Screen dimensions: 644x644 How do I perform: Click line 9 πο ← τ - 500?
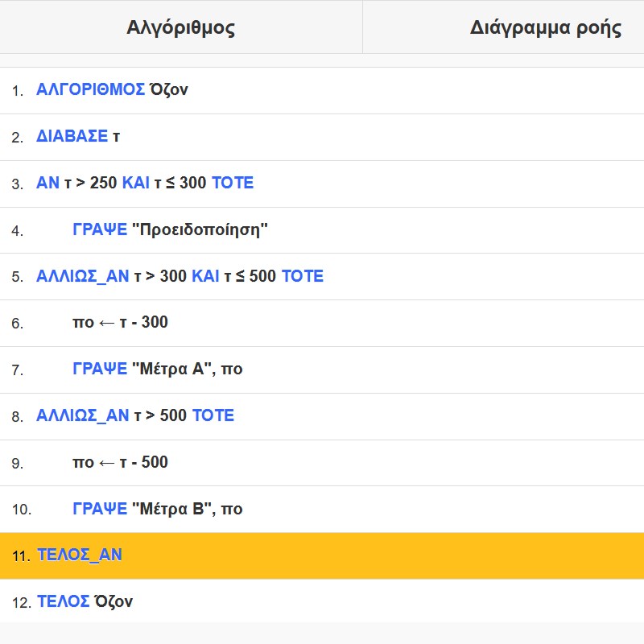(322, 463)
